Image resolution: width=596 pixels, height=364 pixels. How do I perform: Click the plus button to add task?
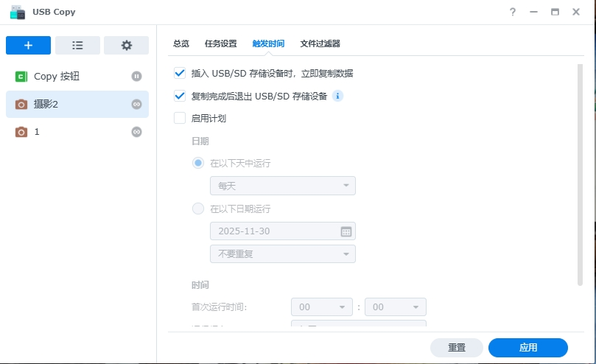(x=28, y=45)
